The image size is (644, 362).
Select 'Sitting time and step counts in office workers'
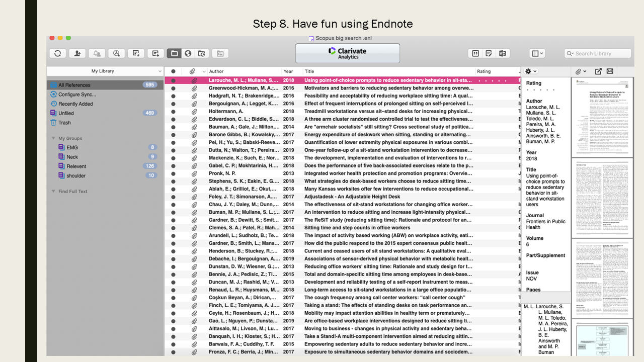pos(357,228)
